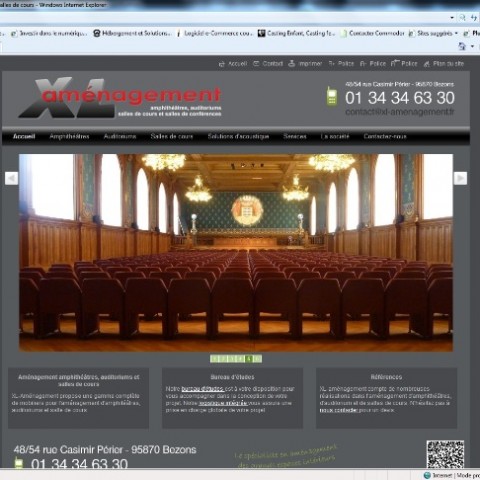Click the footer phone number 01 34 34 63 30
This screenshot has height=480, width=480.
79,463
